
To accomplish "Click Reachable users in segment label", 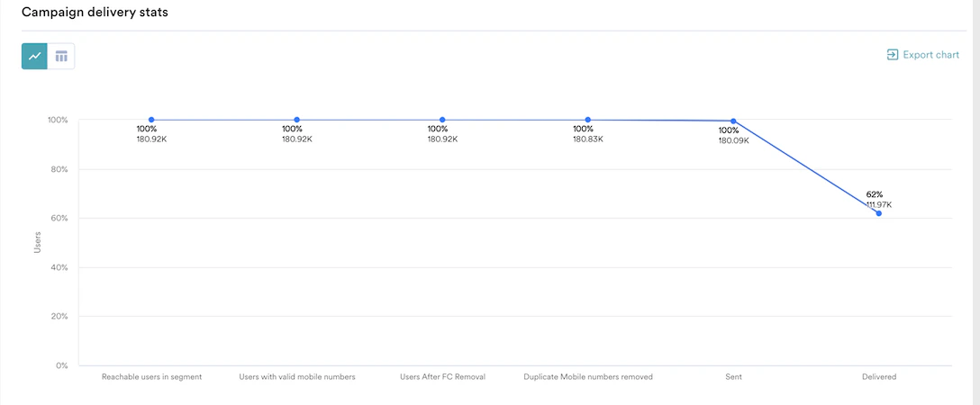I will pyautogui.click(x=152, y=377).
